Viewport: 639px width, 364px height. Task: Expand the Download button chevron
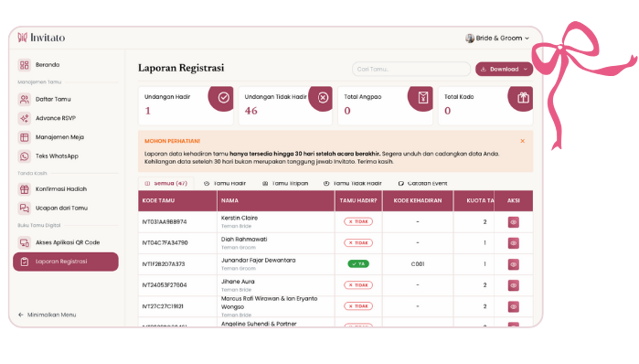[x=525, y=69]
